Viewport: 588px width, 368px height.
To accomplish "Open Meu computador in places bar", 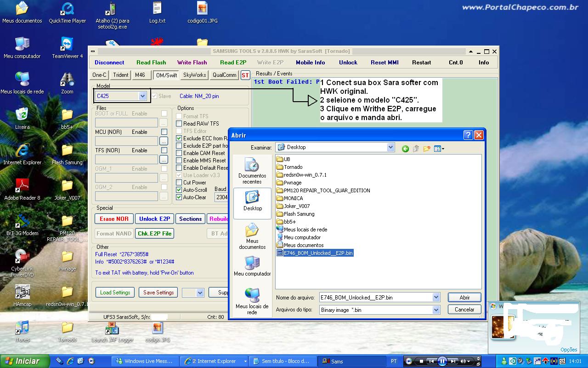I will 252,266.
